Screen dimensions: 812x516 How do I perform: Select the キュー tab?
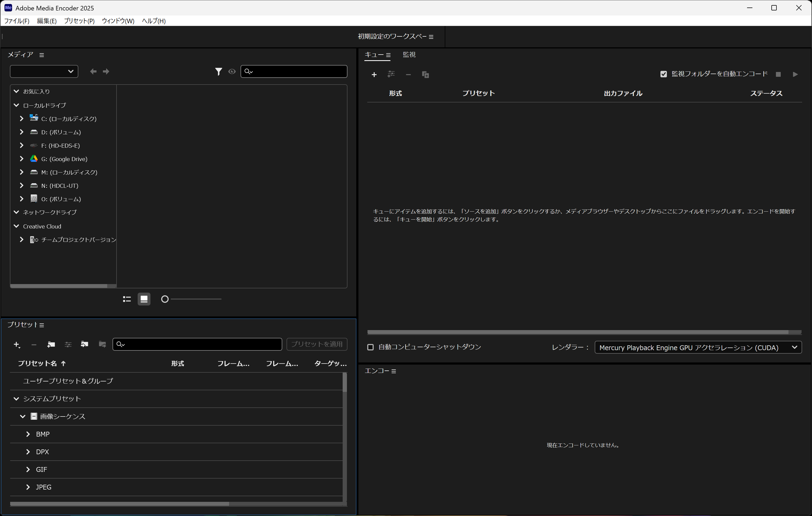coord(374,55)
